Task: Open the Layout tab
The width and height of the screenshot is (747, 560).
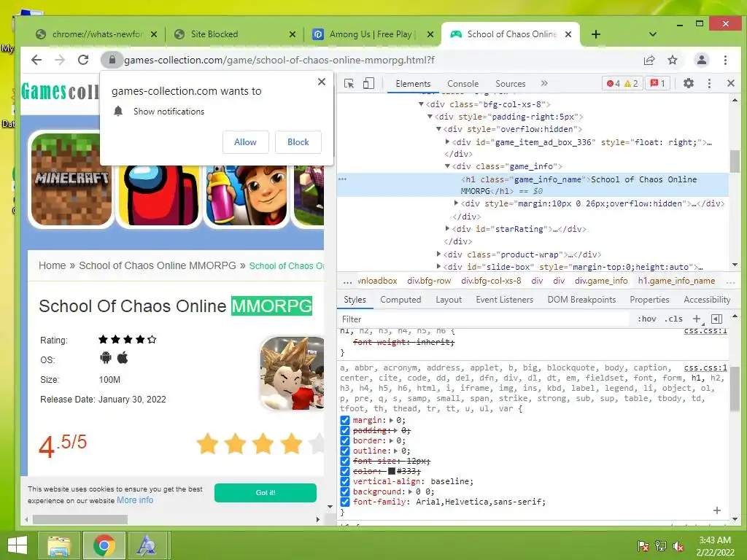Action: pyautogui.click(x=449, y=300)
